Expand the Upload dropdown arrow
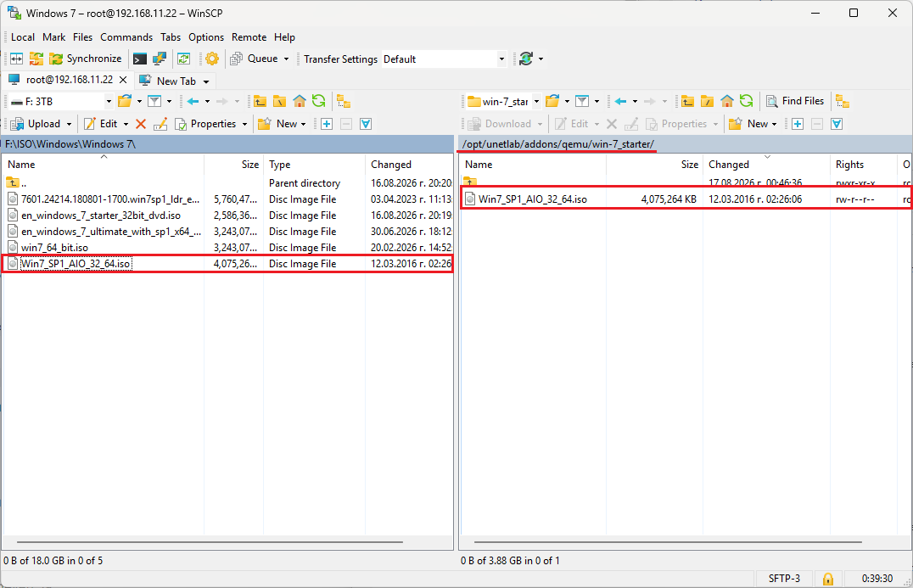Screen dimensions: 913x588 [x=69, y=124]
